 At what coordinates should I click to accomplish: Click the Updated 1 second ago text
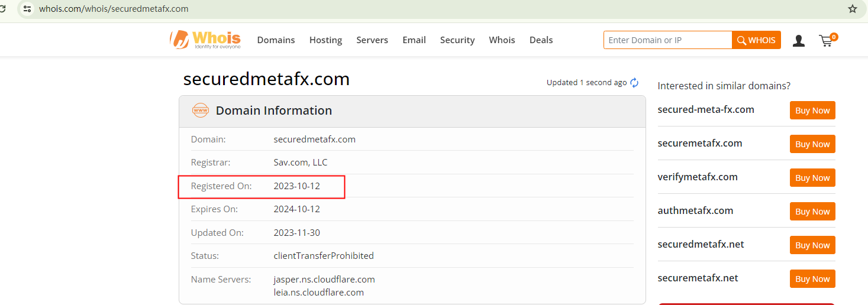[586, 83]
